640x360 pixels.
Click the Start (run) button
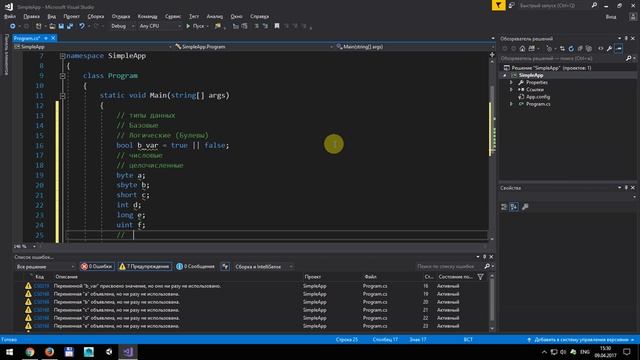(197, 26)
